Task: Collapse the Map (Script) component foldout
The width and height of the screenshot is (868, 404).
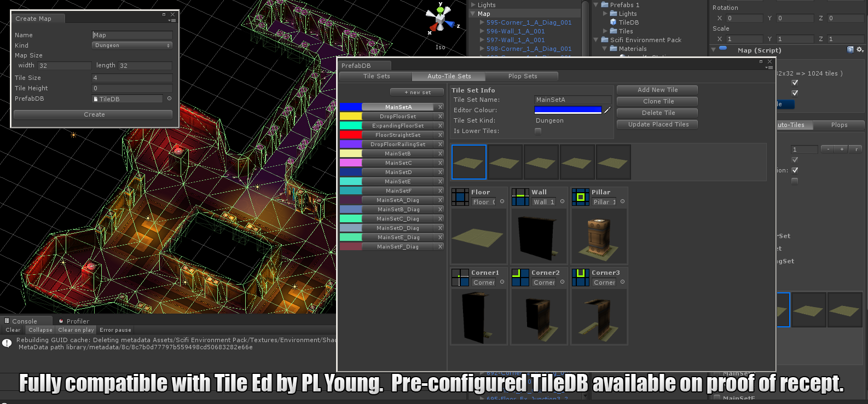Action: coord(714,50)
